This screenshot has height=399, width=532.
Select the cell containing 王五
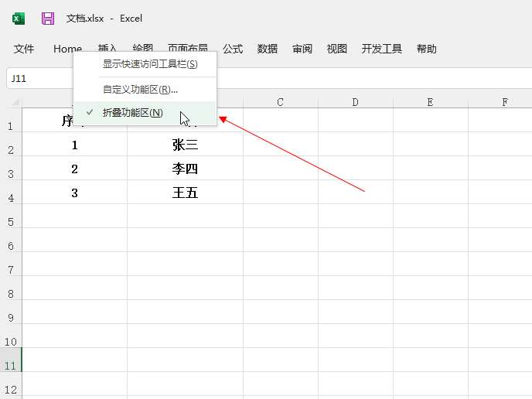pyautogui.click(x=185, y=193)
